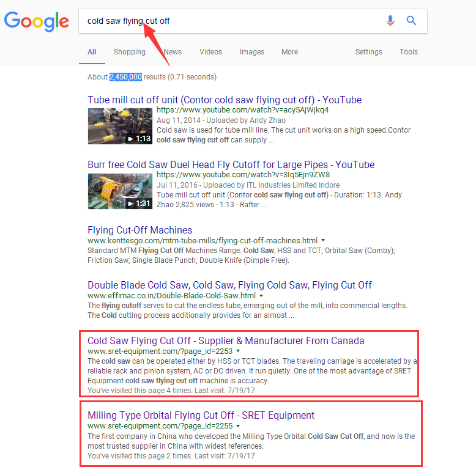Play the 1:31 video thumbnail
476x467 pixels.
120,191
